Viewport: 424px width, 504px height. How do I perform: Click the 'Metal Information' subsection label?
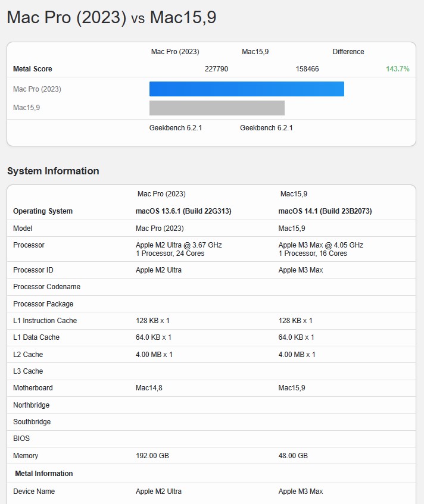(44, 474)
